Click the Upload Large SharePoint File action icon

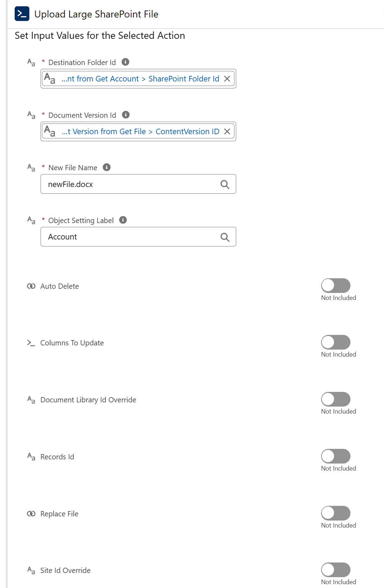tap(22, 14)
